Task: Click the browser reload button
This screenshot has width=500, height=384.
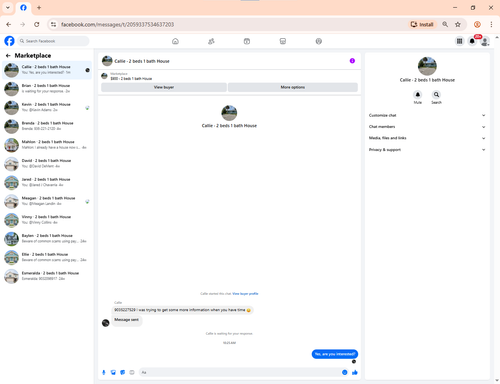Action: (x=37, y=24)
